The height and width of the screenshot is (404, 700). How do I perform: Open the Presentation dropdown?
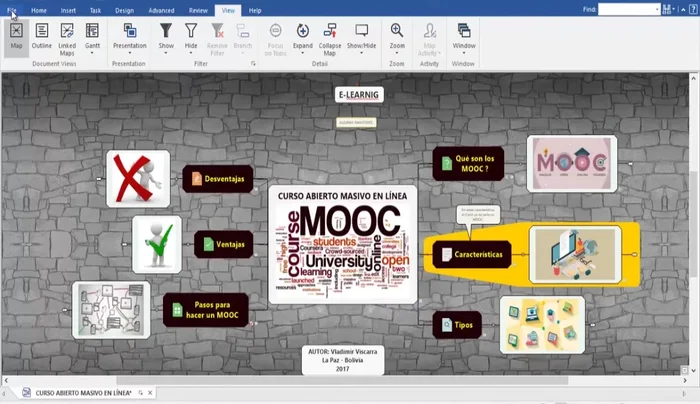pyautogui.click(x=129, y=46)
